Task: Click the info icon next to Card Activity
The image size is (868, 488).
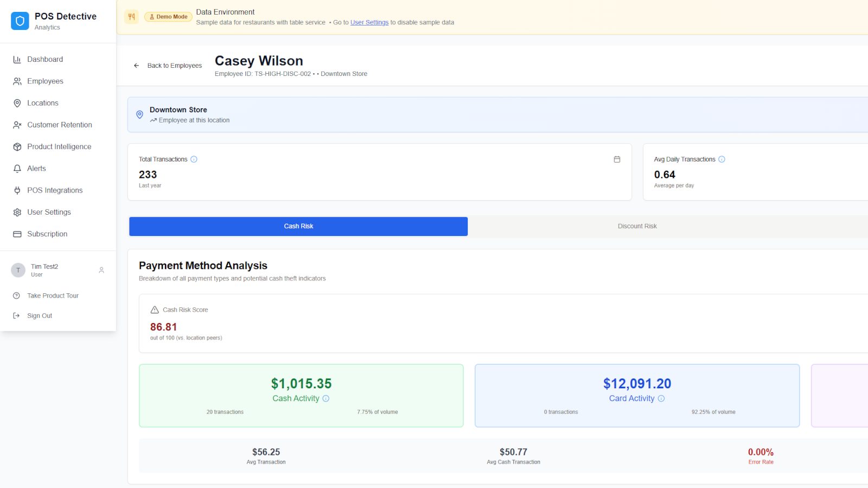Action: click(661, 399)
